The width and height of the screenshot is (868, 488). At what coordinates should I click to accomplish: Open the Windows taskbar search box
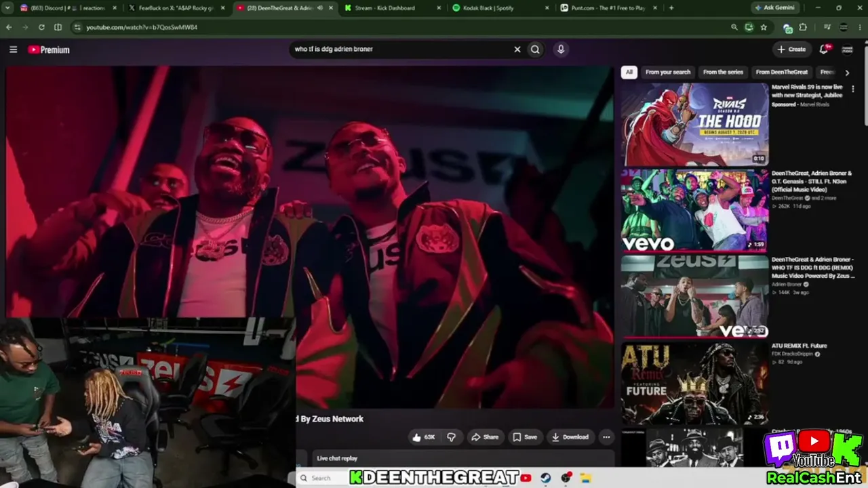click(x=320, y=478)
